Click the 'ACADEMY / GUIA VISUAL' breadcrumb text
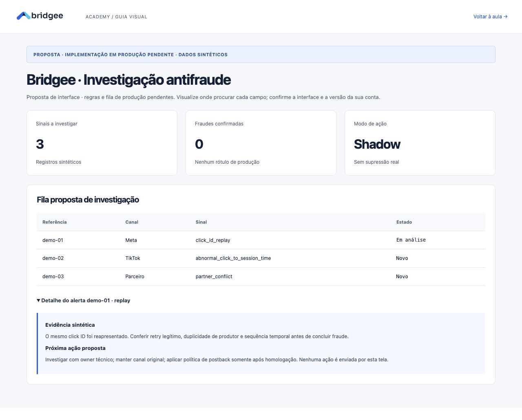The image size is (522, 420). point(116,17)
